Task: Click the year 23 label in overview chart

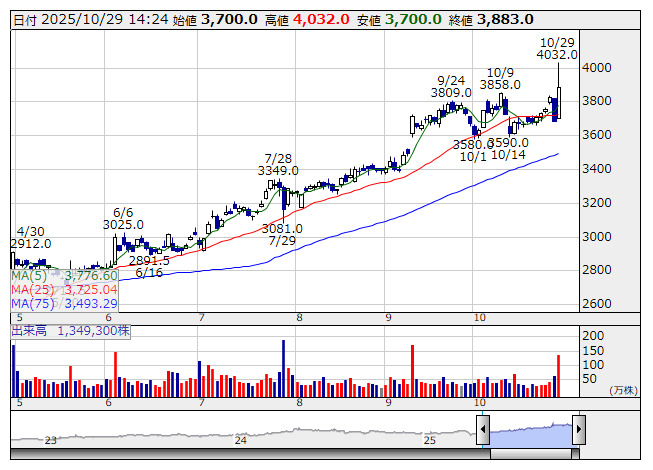Action: coord(50,440)
